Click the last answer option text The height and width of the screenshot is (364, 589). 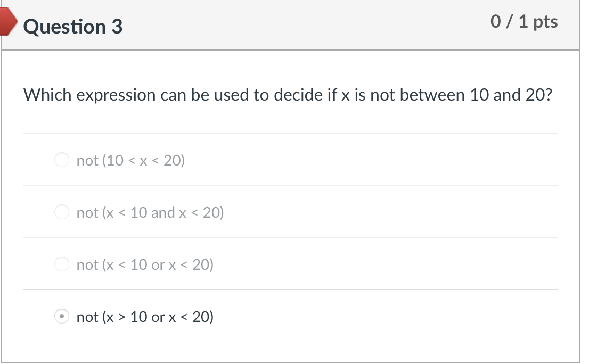pyautogui.click(x=144, y=317)
